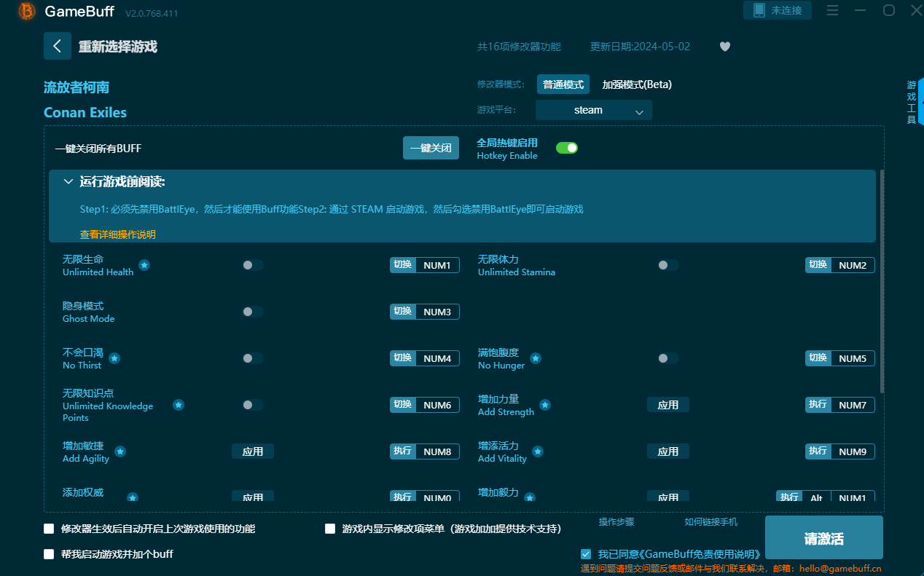Toggle Unlimited Knowledge Points switch
Screen dimensions: 924x576
253,405
